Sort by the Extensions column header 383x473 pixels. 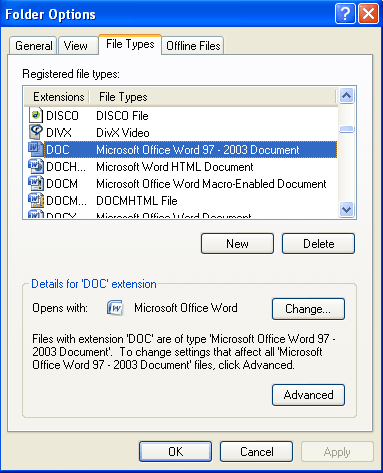56,97
